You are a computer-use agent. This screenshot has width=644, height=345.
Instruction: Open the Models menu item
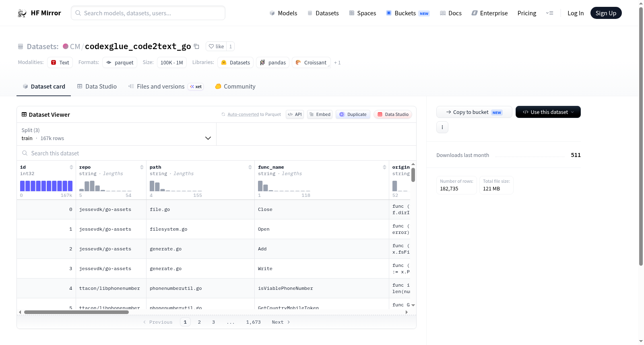283,13
